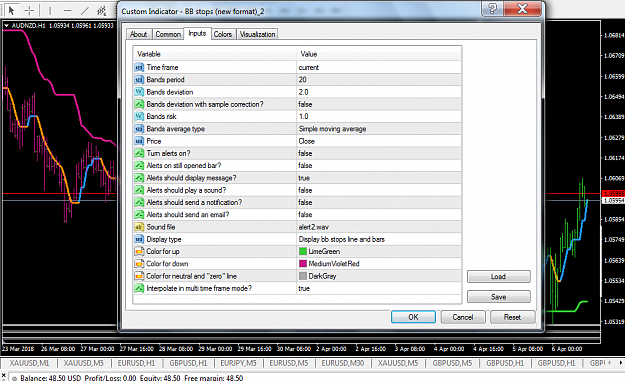Click icon beside Alerts should play a sound?

click(139, 190)
